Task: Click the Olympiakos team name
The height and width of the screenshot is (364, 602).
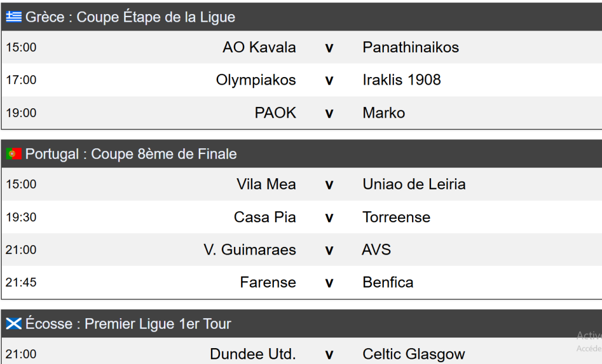Action: [256, 80]
